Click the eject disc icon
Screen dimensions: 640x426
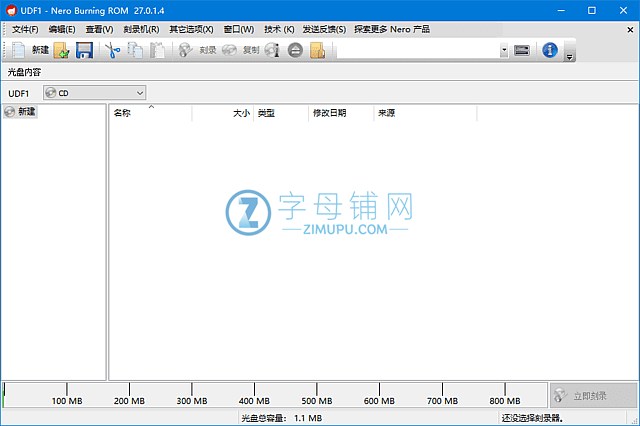click(296, 50)
